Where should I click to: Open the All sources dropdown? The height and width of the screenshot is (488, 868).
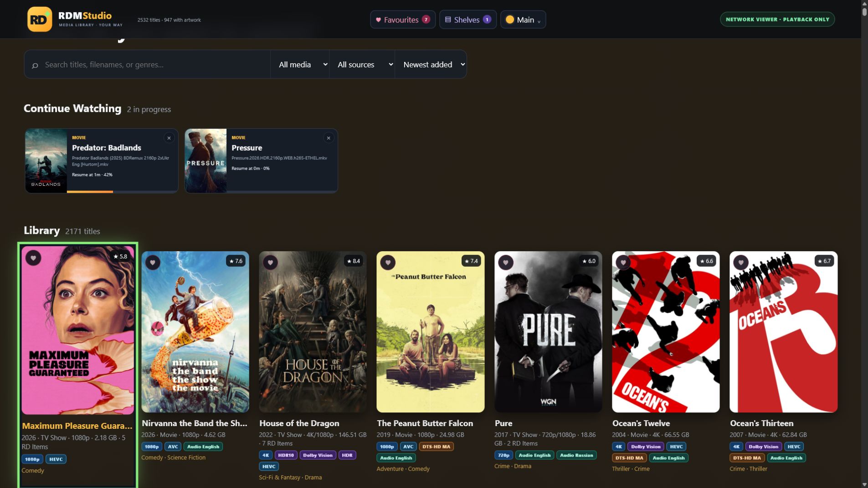coord(362,65)
